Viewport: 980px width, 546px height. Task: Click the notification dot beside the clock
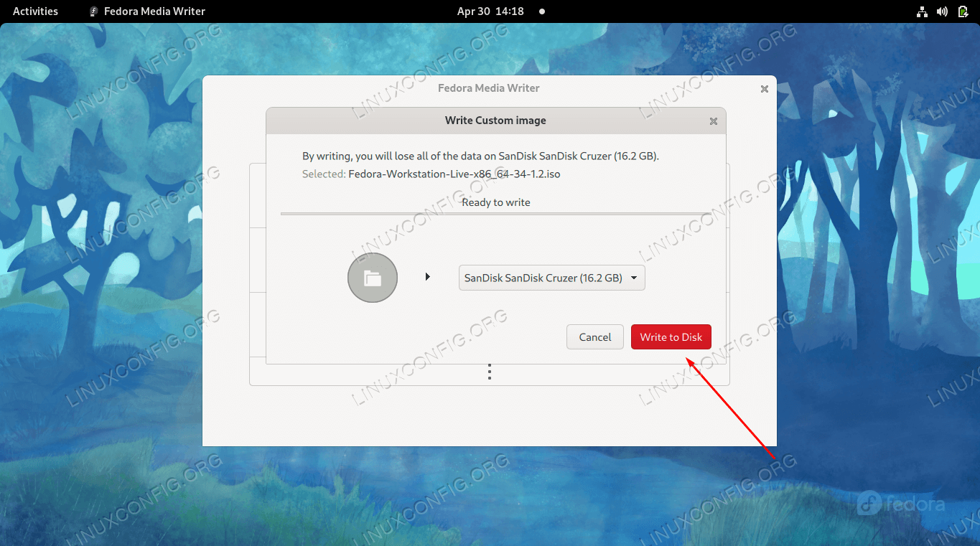[x=542, y=11]
